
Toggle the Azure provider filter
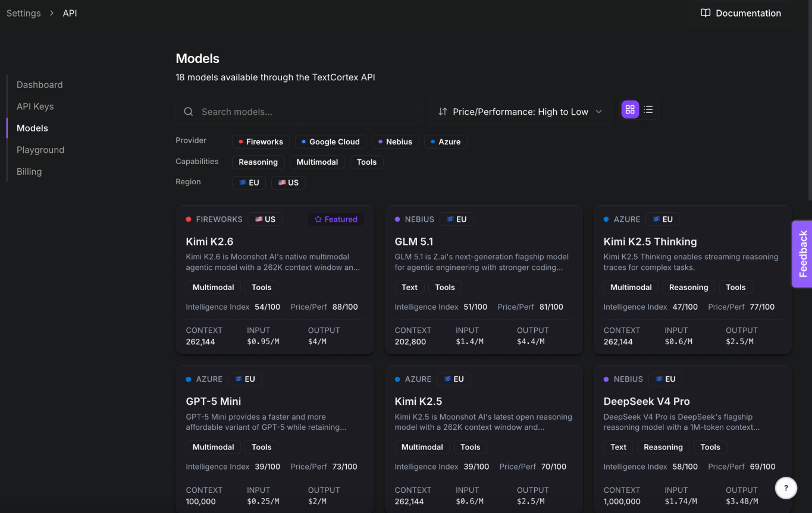446,141
